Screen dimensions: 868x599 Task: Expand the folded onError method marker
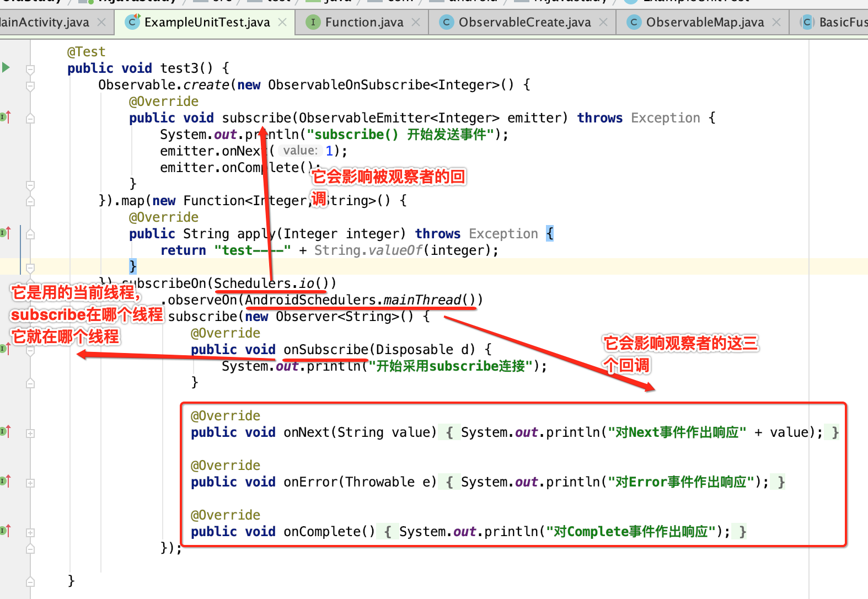click(x=30, y=483)
